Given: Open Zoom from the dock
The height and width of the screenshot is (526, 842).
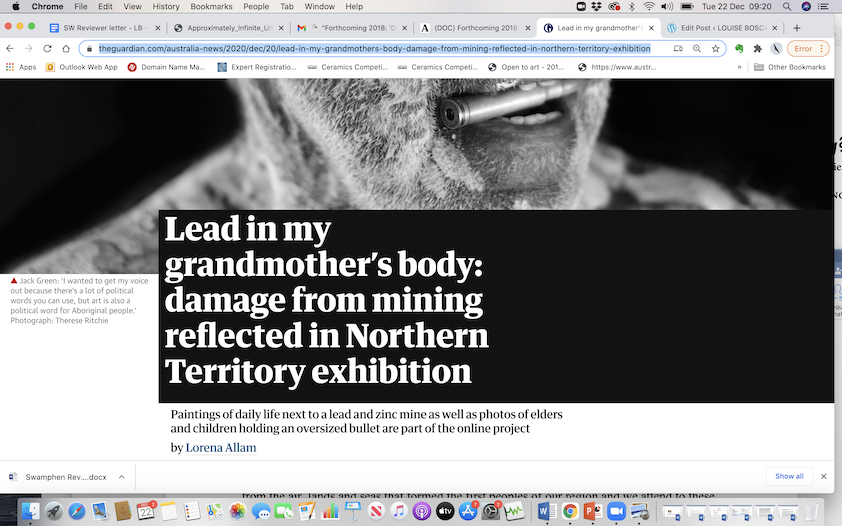Looking at the screenshot, I should tap(616, 511).
